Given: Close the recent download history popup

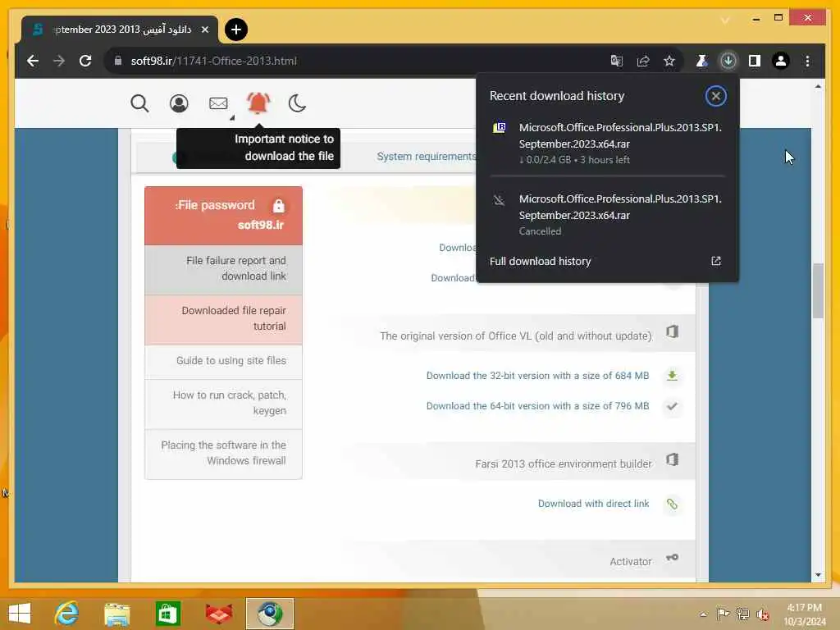Looking at the screenshot, I should click(x=715, y=97).
